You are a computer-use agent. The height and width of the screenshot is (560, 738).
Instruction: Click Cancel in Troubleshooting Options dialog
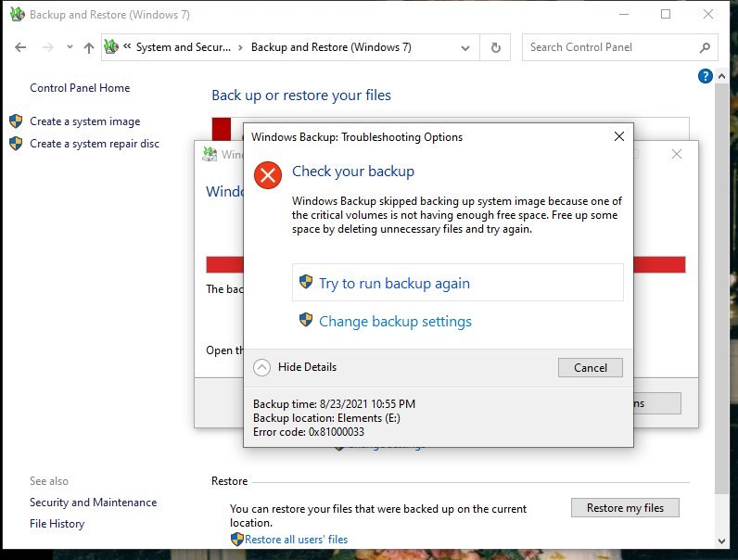[591, 367]
